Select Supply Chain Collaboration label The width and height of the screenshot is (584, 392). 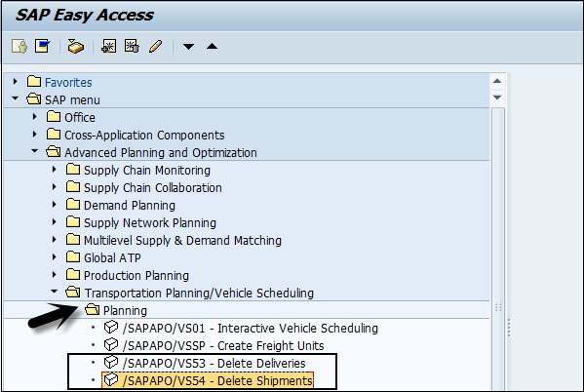click(x=153, y=188)
